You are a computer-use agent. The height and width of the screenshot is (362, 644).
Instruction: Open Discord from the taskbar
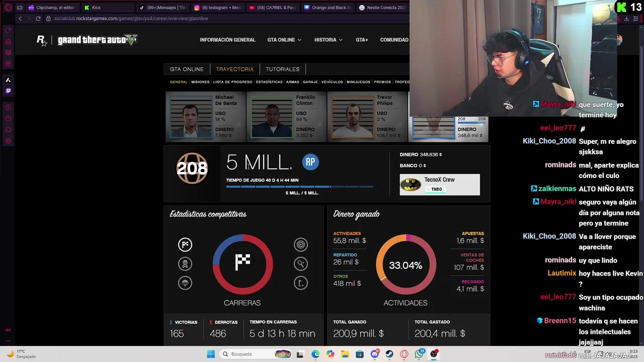[374, 354]
